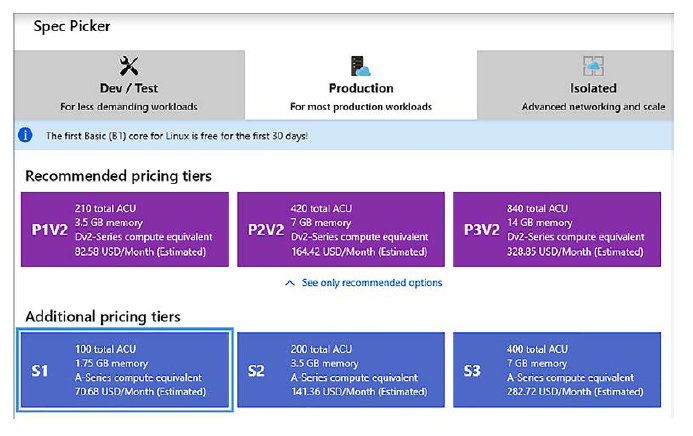
Task: Pick the P3V2 840 total ACU tier
Action: 557,229
